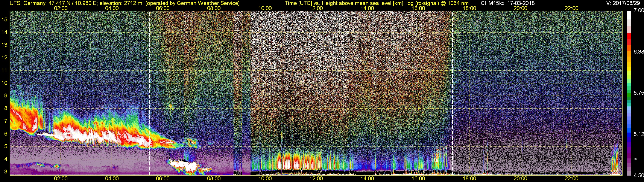
Task: Select the "04:00" label on the lower time axis
Action: [x=112, y=179]
